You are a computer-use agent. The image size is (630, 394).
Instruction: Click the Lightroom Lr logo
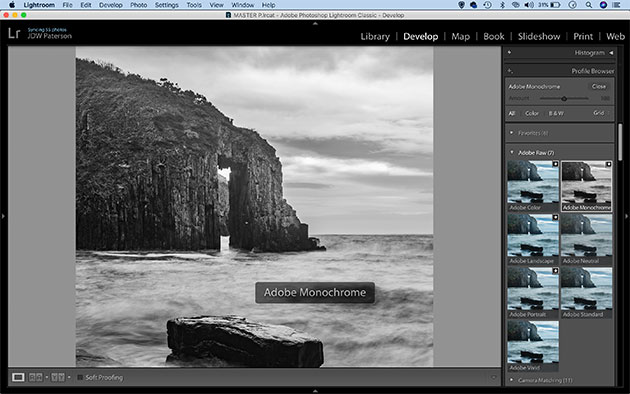coord(14,33)
